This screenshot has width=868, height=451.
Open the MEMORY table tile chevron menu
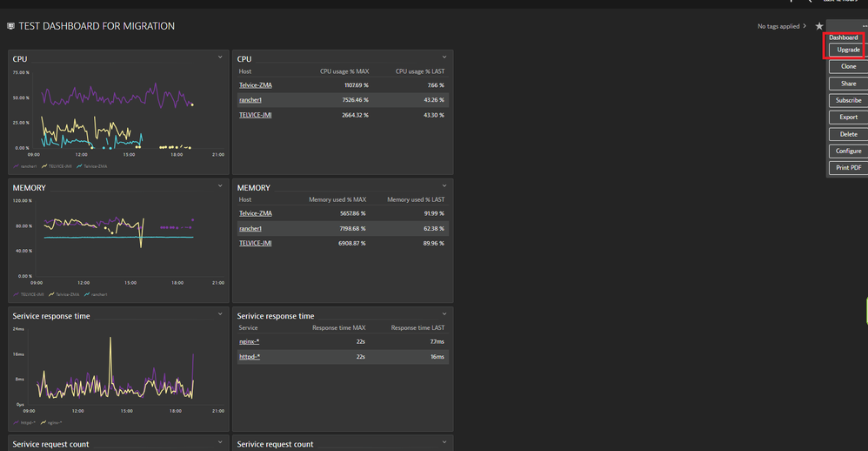pyautogui.click(x=444, y=185)
